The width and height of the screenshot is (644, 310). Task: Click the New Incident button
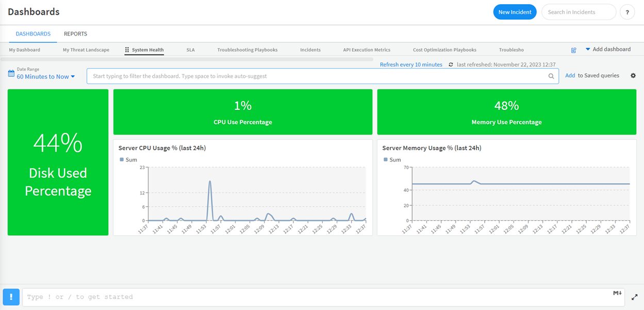tap(515, 12)
